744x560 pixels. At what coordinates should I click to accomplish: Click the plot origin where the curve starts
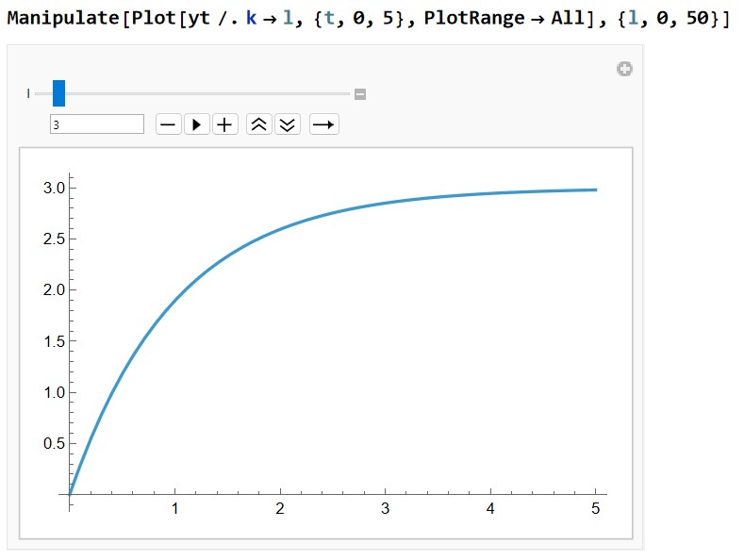click(x=70, y=494)
